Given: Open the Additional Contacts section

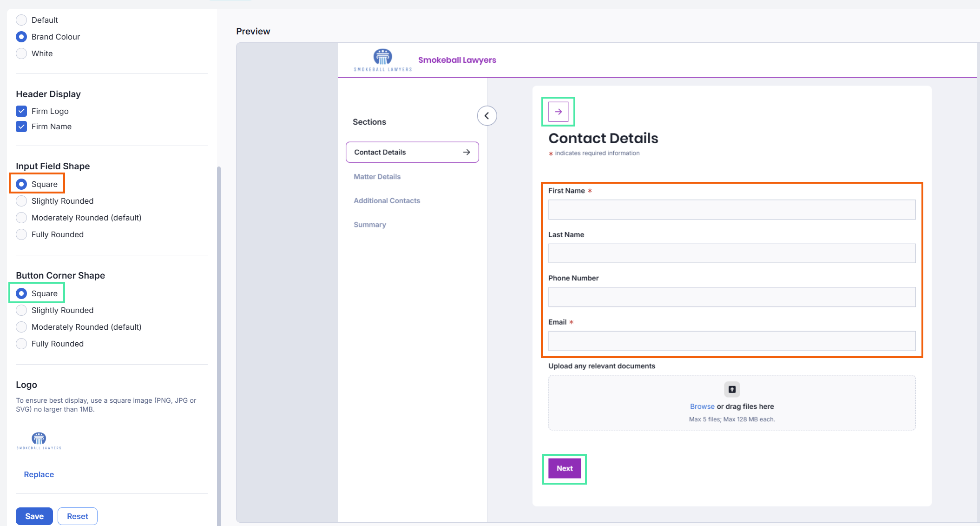Looking at the screenshot, I should 387,200.
